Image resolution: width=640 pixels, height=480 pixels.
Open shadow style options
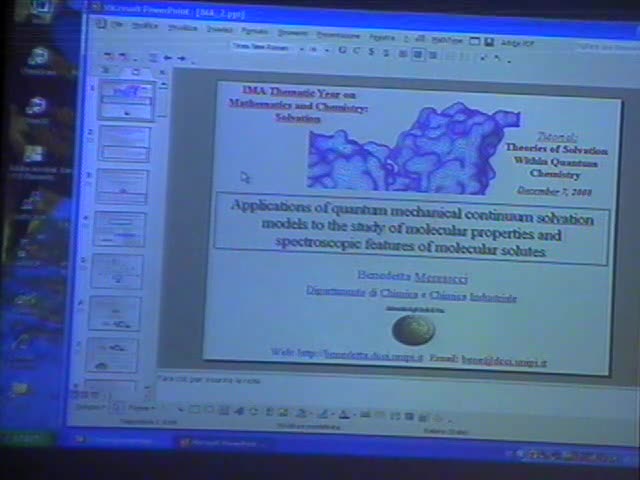point(409,416)
